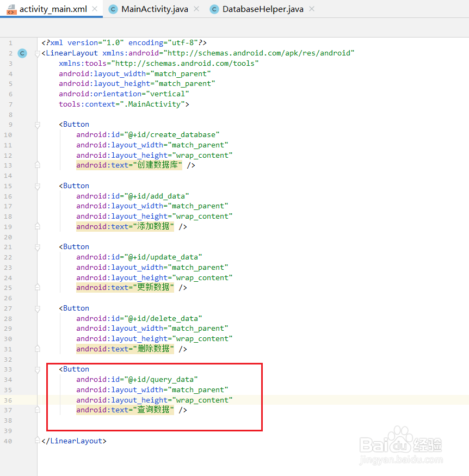
Task: Click the fold end marker on line 25
Action: pyautogui.click(x=38, y=287)
